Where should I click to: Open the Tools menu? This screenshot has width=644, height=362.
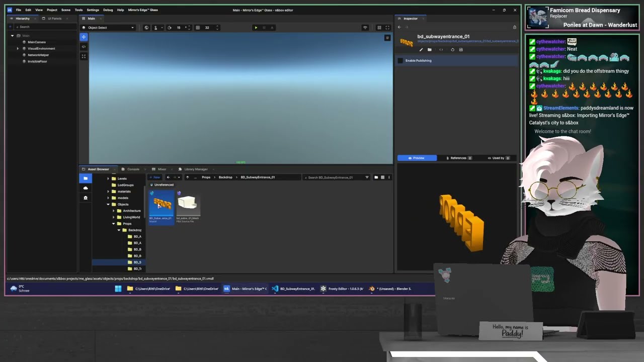point(78,10)
